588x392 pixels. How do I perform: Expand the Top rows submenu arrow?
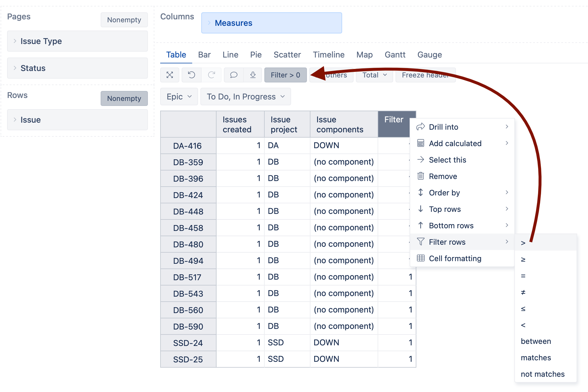pos(507,209)
